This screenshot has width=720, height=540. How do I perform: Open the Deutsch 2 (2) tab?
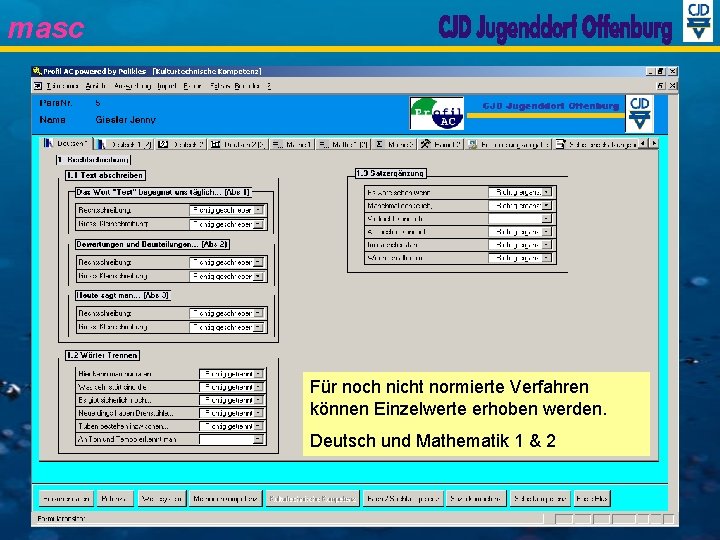238,145
